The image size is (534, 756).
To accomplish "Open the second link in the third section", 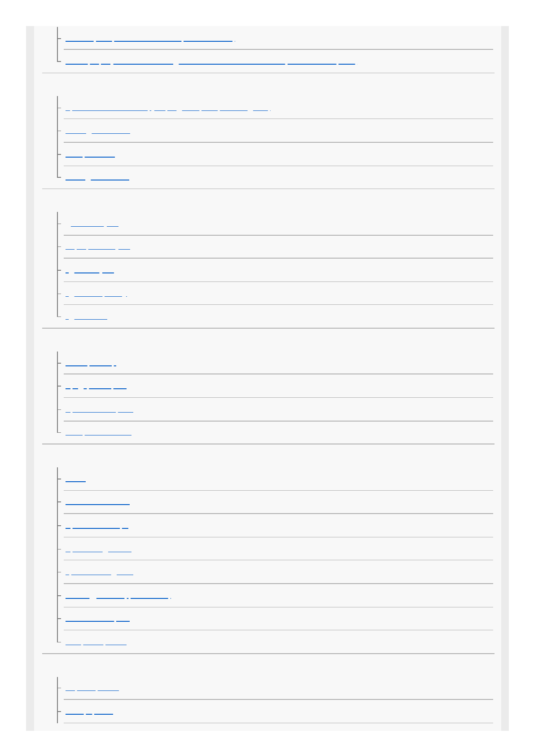I will [98, 247].
